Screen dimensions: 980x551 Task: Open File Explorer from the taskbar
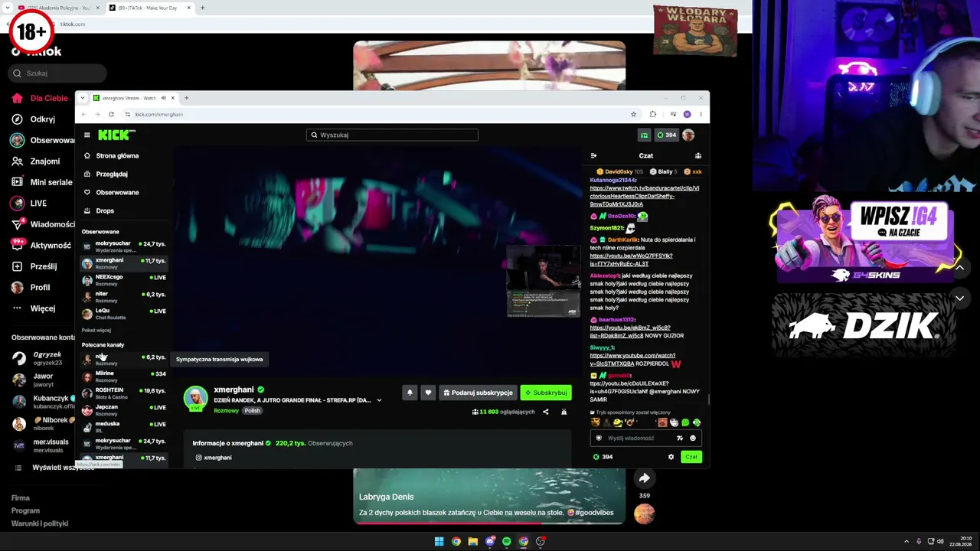click(472, 541)
